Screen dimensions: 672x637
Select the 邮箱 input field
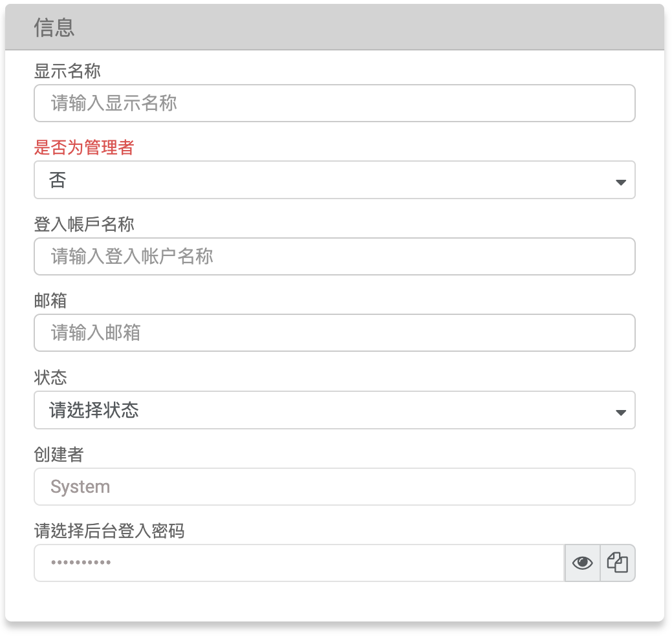pos(334,333)
